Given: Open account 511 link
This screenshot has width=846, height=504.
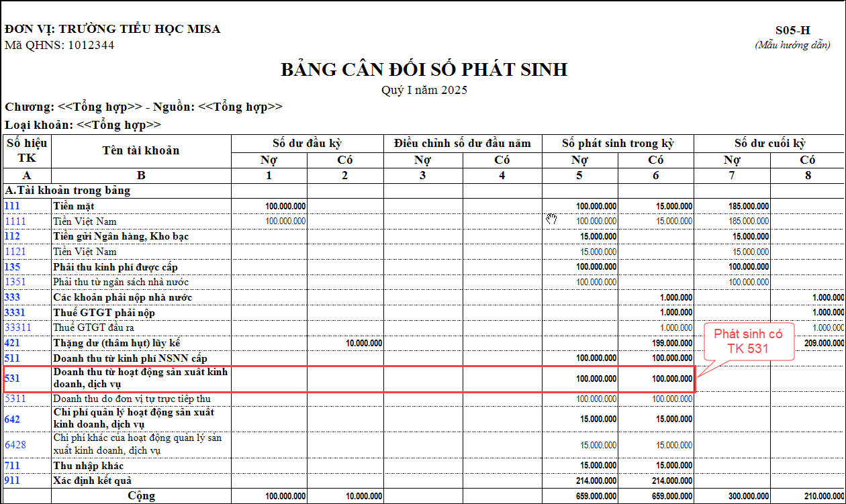Looking at the screenshot, I should pyautogui.click(x=13, y=358).
